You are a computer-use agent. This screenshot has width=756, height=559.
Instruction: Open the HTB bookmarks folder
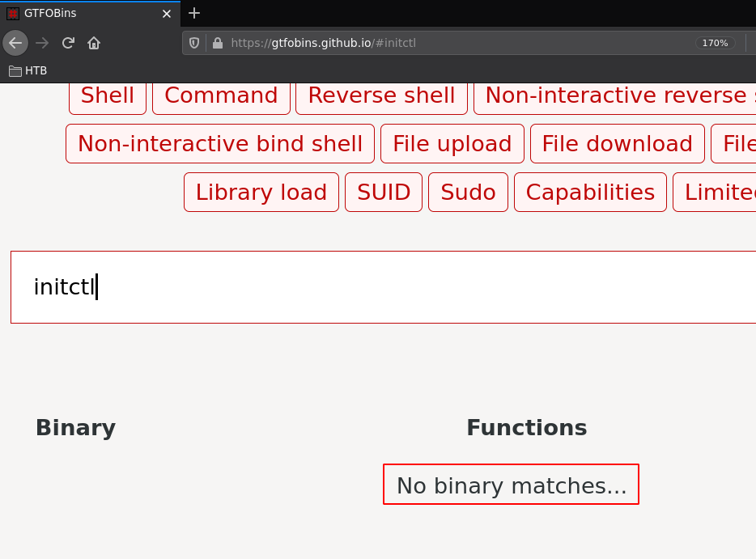[x=28, y=71]
